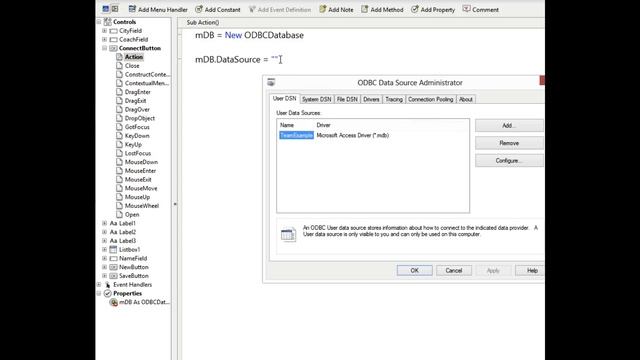
Task: Confirm the ODBC dialog with OK
Action: (414, 270)
